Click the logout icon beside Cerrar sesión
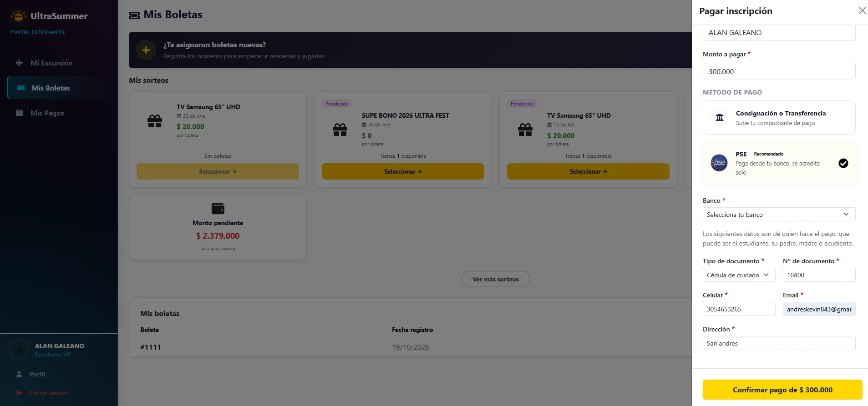868x406 pixels. [x=19, y=393]
